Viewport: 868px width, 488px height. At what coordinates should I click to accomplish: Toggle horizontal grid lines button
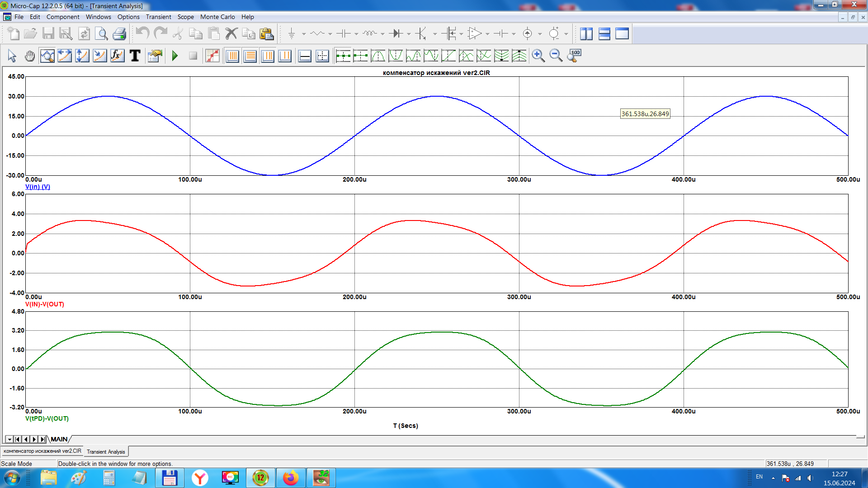tap(250, 56)
